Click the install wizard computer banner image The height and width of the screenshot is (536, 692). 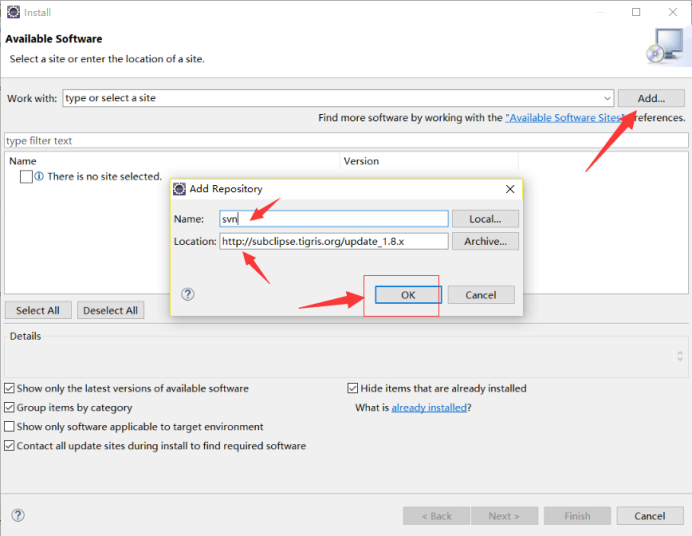click(x=666, y=46)
